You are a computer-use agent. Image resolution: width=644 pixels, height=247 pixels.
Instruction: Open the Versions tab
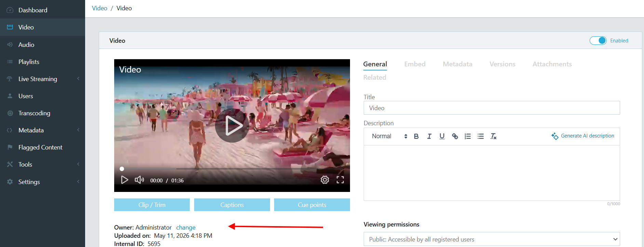502,64
